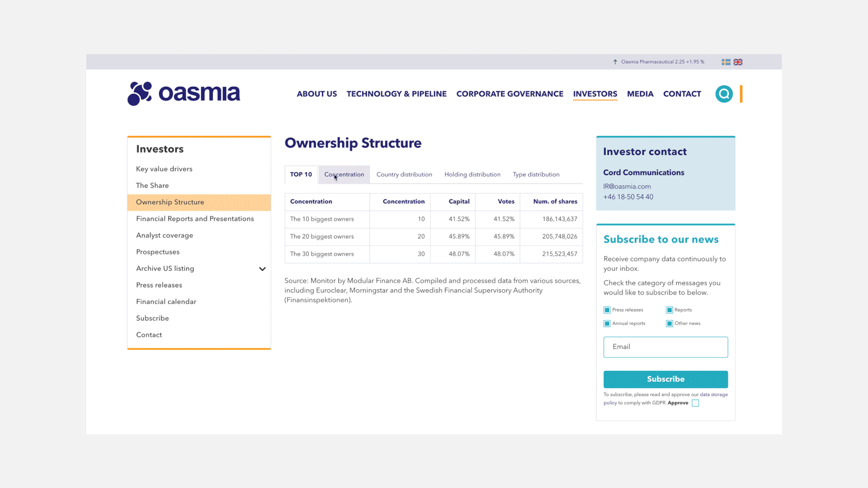Switch to Country distribution tab
Image resolution: width=868 pixels, height=488 pixels.
[x=404, y=174]
